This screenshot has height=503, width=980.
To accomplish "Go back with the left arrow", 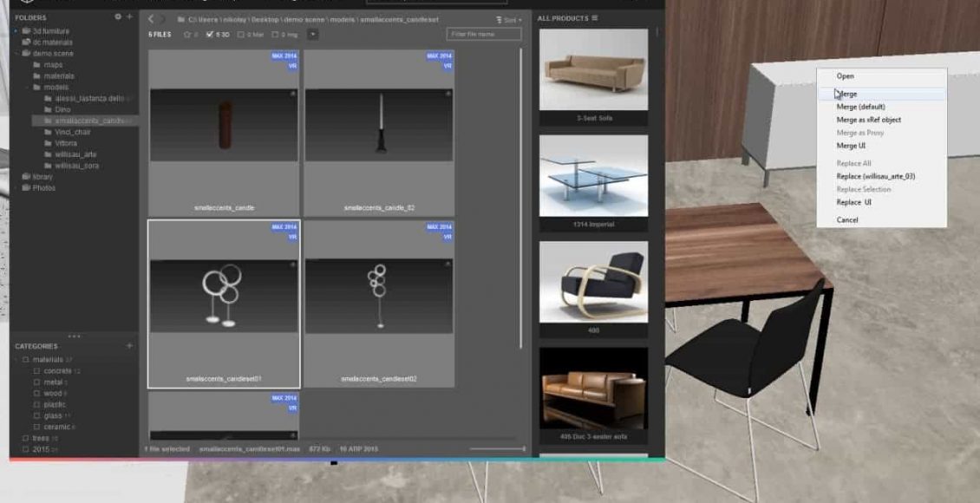I will 151,19.
